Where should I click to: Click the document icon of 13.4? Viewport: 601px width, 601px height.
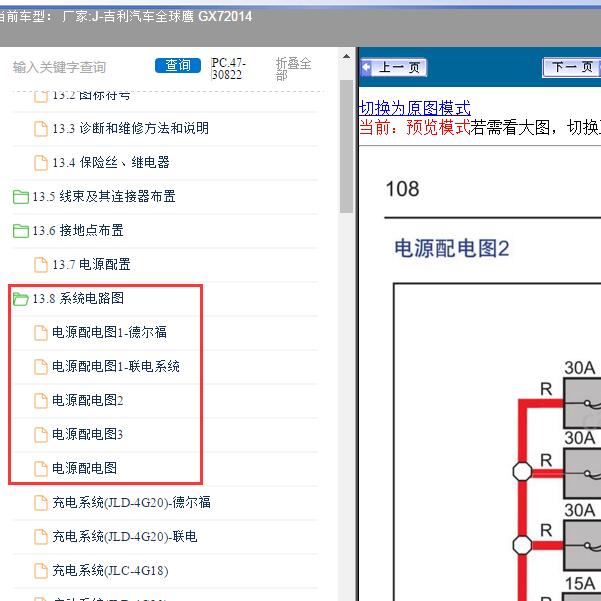tap(41, 163)
